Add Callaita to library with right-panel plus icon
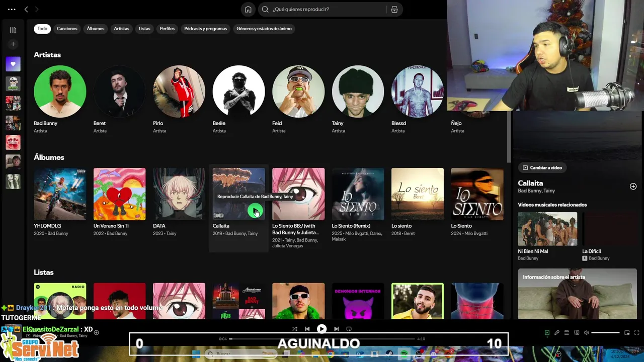 coord(633,187)
